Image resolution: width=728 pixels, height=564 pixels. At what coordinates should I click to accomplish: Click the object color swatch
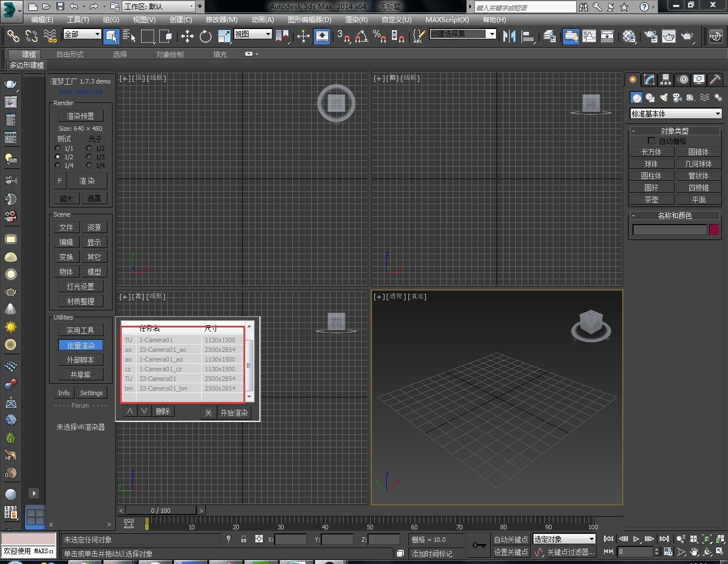tap(714, 230)
